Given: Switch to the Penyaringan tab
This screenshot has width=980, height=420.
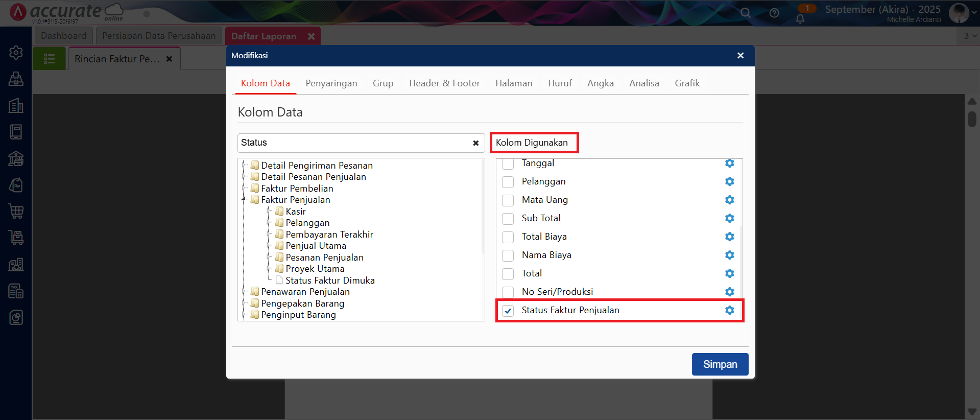Looking at the screenshot, I should point(331,83).
